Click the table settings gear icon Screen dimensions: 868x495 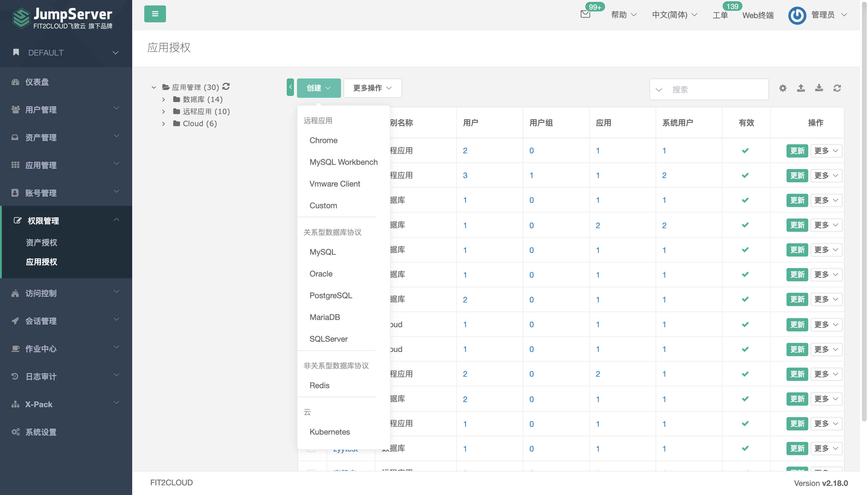pos(783,88)
